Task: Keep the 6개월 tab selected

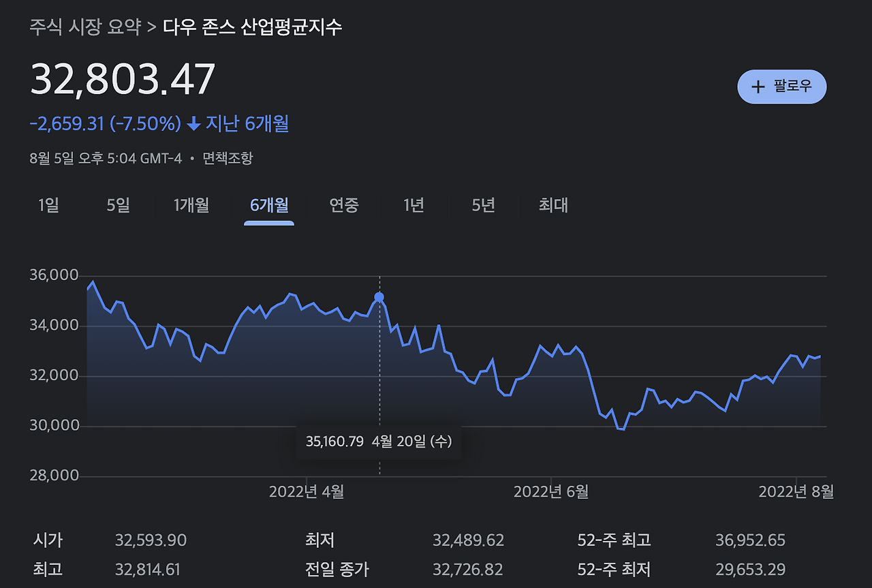Action: click(268, 206)
